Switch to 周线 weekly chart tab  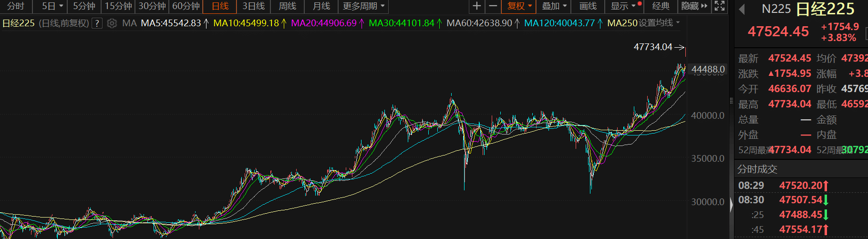287,6
